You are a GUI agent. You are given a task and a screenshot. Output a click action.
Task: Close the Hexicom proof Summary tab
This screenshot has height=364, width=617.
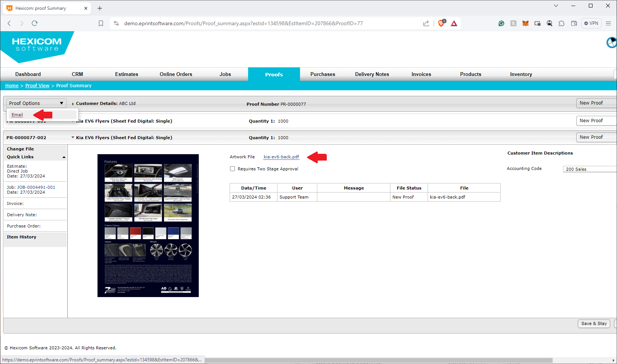[86, 8]
